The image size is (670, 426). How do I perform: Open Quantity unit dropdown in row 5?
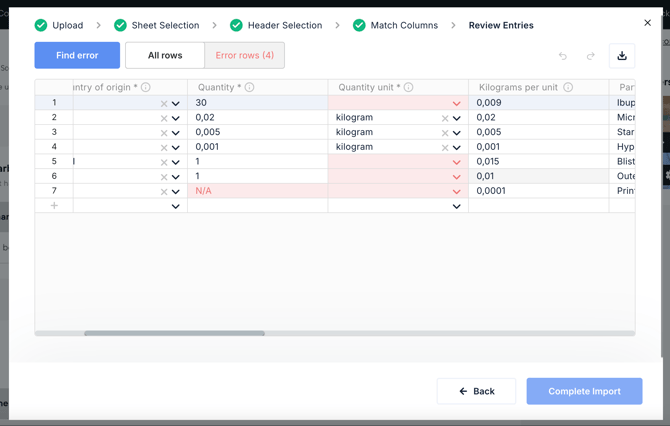pyautogui.click(x=457, y=162)
